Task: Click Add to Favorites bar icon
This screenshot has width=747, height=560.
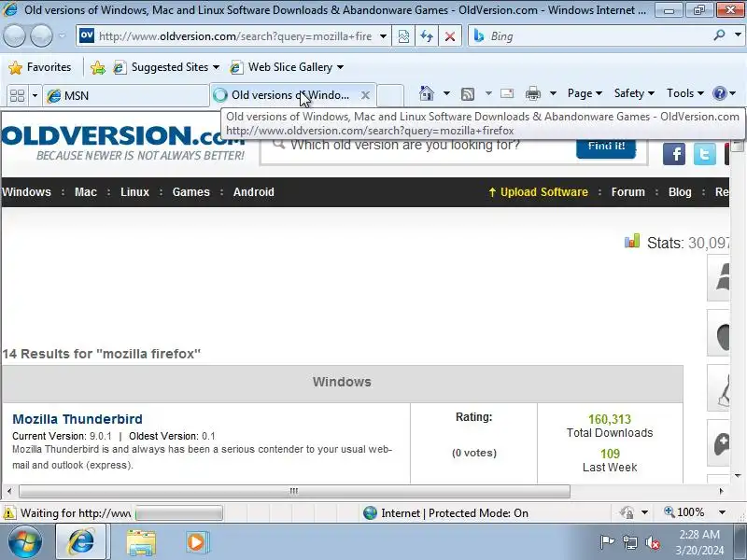Action: (x=98, y=67)
